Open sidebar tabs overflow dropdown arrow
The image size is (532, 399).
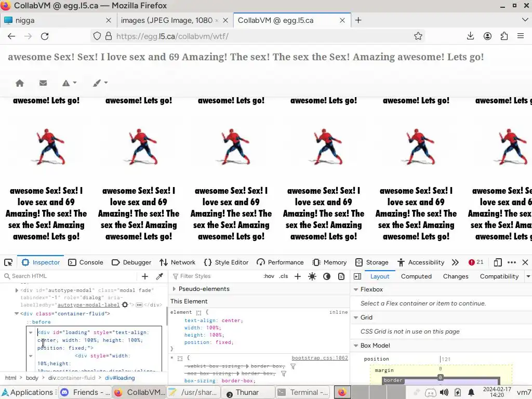(528, 276)
